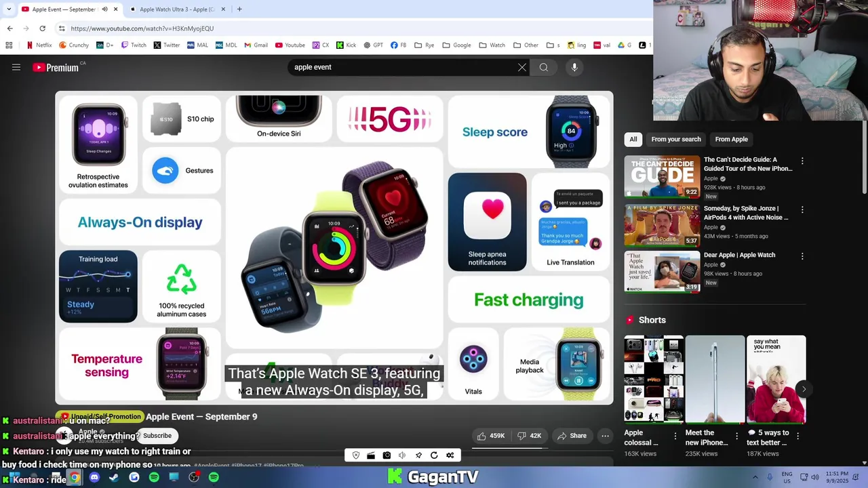The image size is (868, 488).
Task: Reload the page in Chrome
Action: tap(42, 28)
